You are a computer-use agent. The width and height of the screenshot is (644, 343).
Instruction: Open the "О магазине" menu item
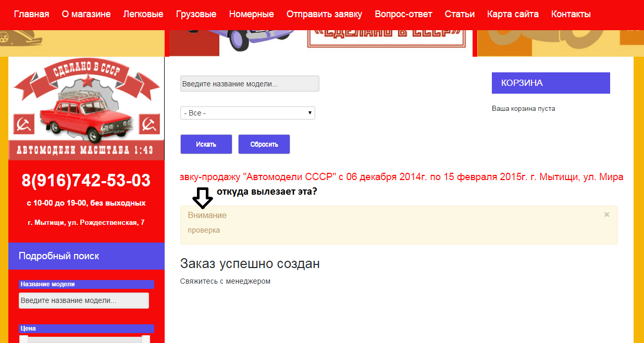pyautogui.click(x=86, y=14)
